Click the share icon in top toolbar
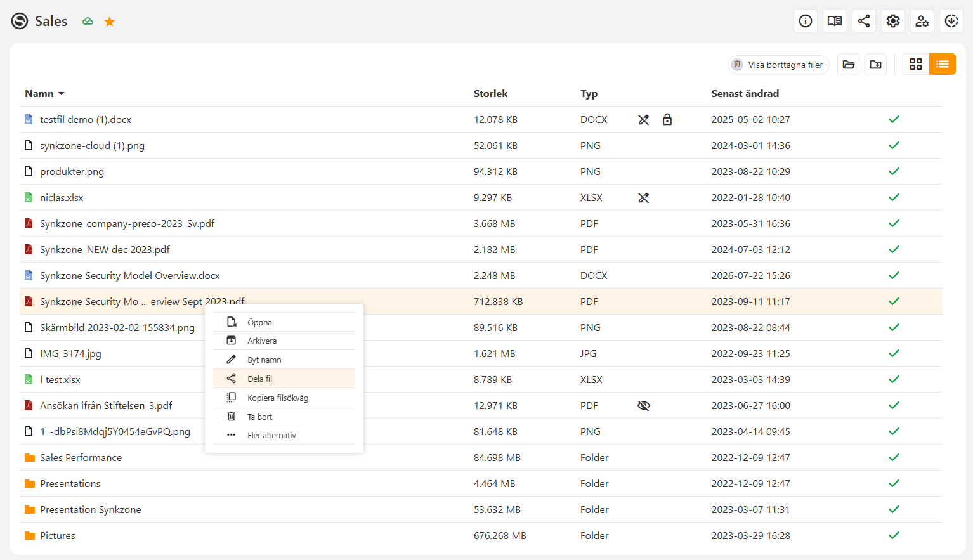The image size is (973, 560). point(864,21)
